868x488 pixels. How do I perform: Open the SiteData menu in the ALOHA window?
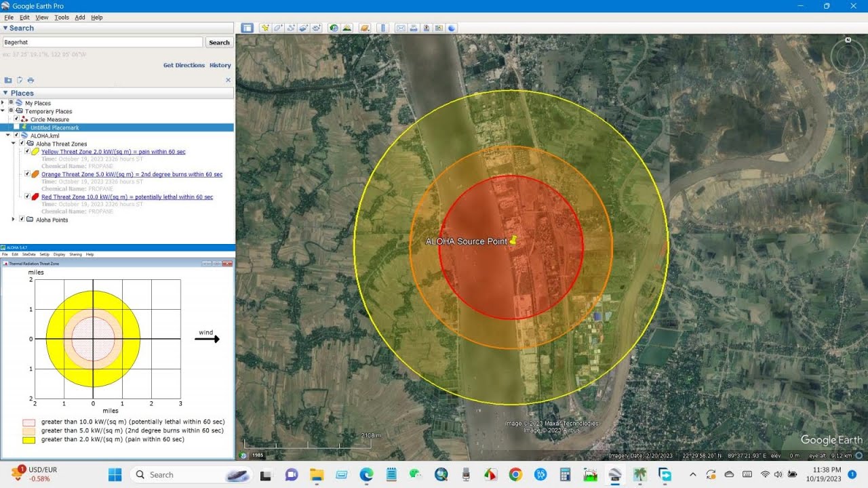[x=28, y=254]
